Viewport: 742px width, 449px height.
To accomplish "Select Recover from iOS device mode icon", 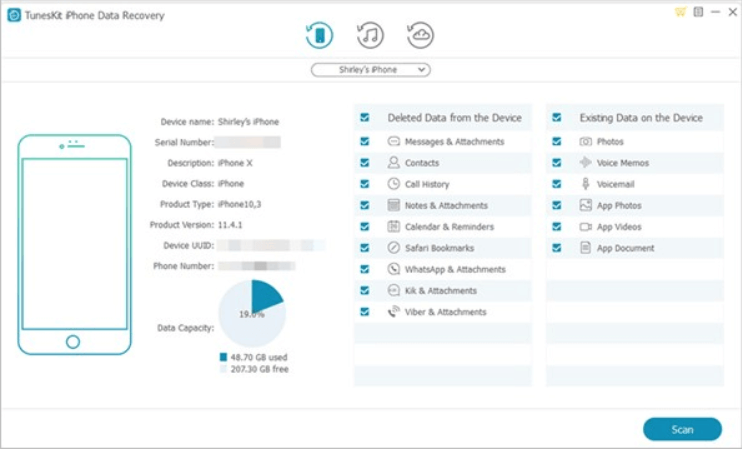I will (318, 35).
